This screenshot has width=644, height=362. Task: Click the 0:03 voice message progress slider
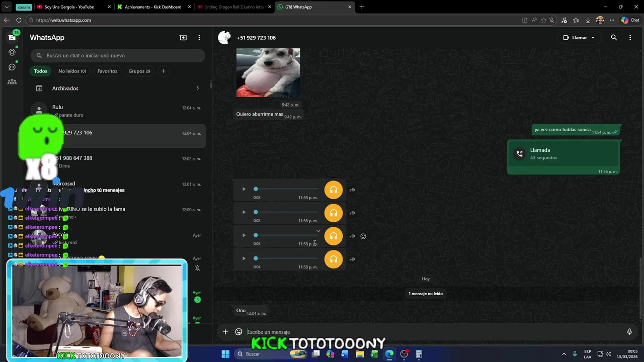click(x=286, y=235)
